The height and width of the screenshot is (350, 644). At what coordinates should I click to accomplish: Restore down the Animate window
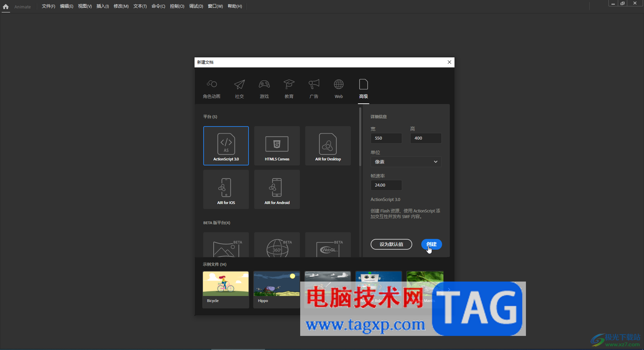pyautogui.click(x=623, y=3)
